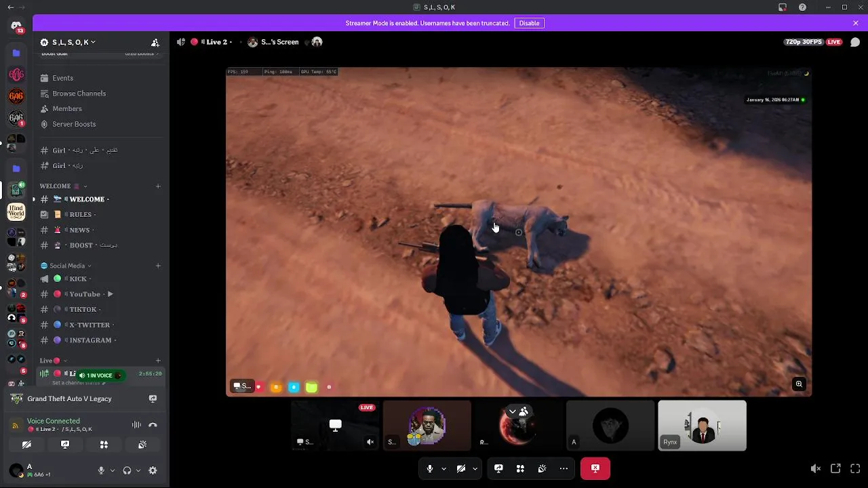Stop watching stream red button
The image size is (868, 488).
[595, 468]
